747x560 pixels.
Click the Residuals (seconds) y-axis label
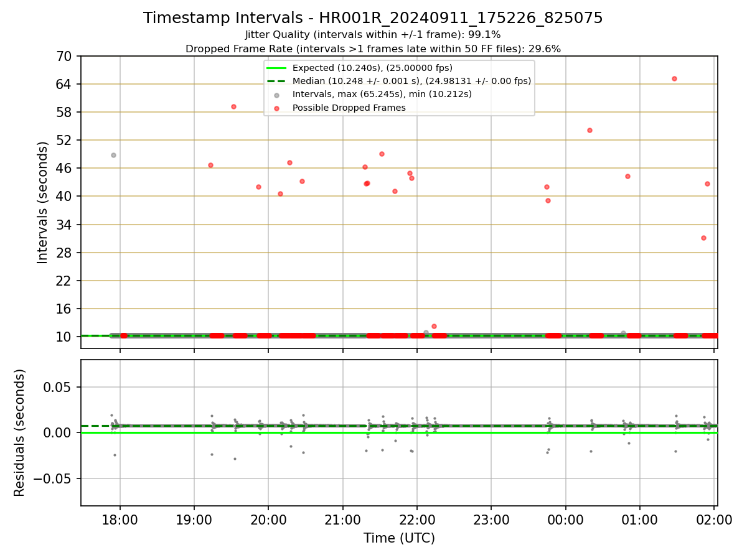20,432
